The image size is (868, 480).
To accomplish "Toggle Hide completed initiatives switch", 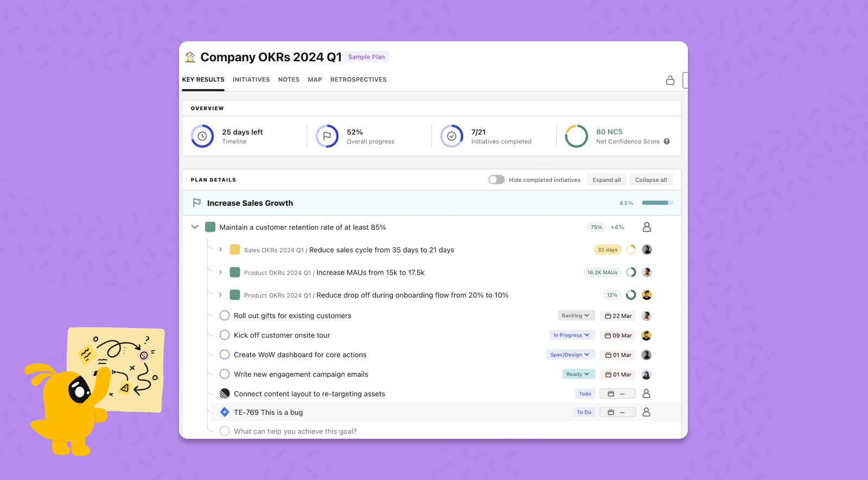I will 496,180.
